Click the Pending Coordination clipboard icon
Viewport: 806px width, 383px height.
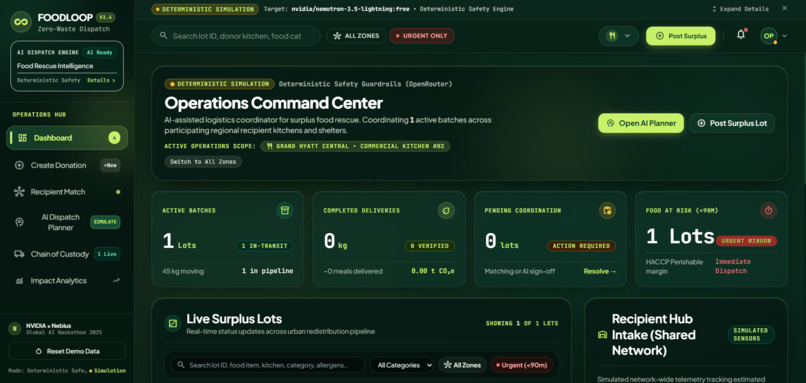click(607, 210)
